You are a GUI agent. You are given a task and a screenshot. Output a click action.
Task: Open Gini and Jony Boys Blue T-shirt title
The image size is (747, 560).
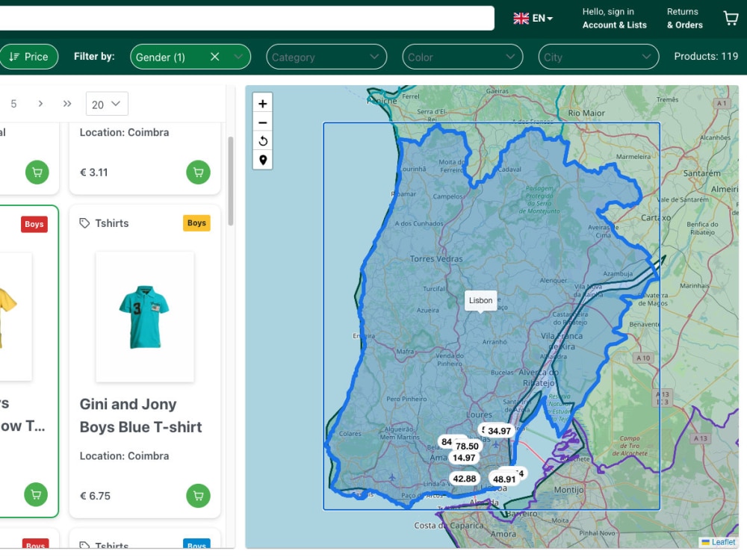coord(140,416)
